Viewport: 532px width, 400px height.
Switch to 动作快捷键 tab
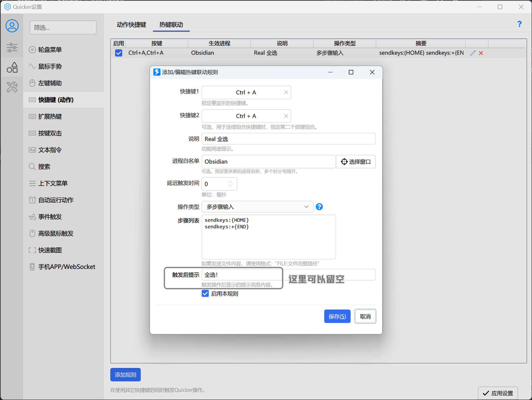coord(131,25)
